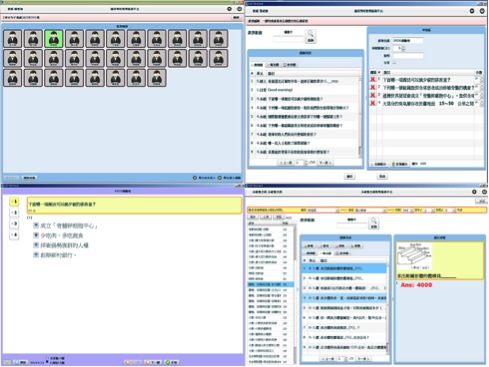This screenshot has width=489, height=367.
Task: Remove the first exam question via its red X
Action: (x=373, y=80)
